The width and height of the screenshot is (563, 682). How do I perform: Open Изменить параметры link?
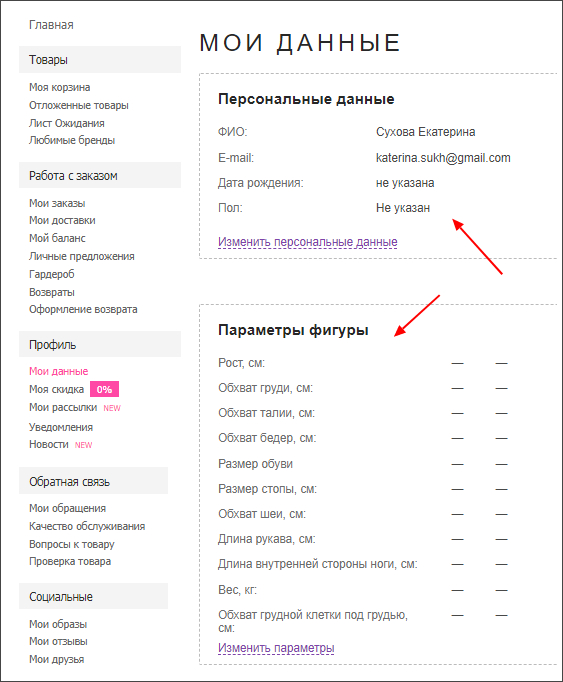tap(276, 648)
